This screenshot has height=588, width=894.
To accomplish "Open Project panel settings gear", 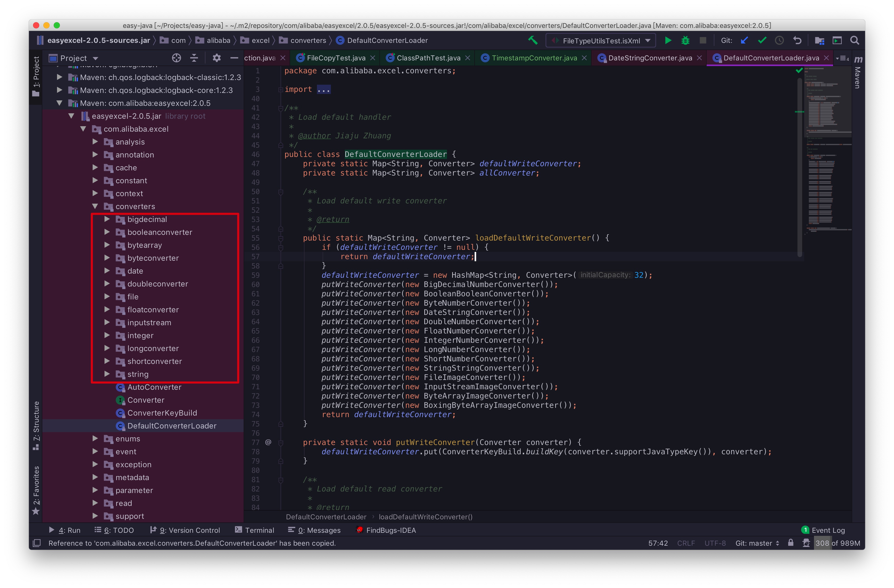I will 216,58.
